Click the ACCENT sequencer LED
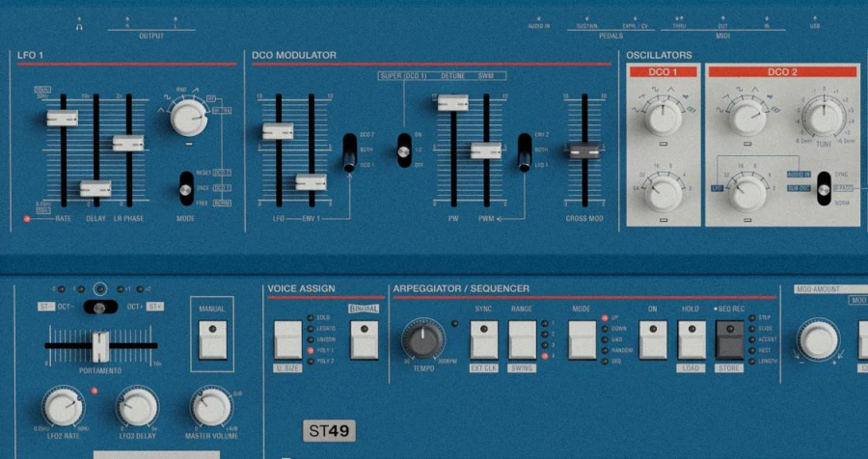Screen dimensions: 868x459 click(x=751, y=339)
